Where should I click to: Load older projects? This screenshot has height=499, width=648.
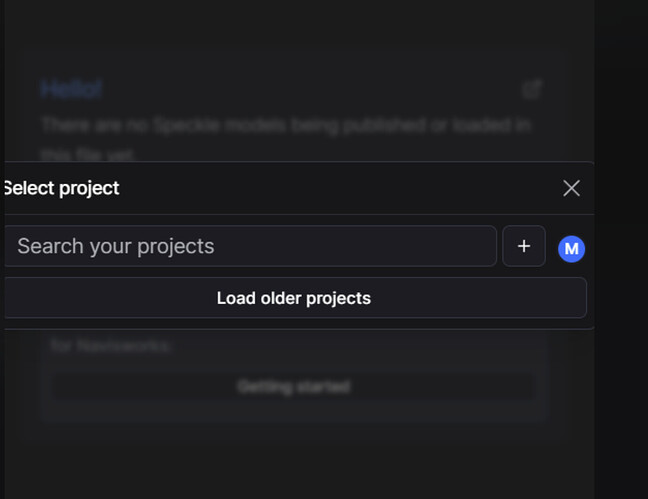295,298
